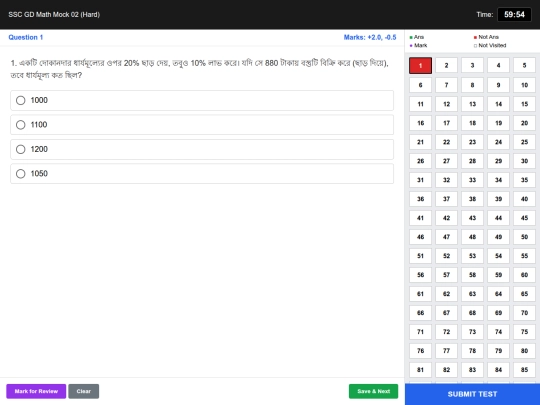Open question 52 from the grid
Viewport: 540px width, 405px height.
tap(446, 256)
